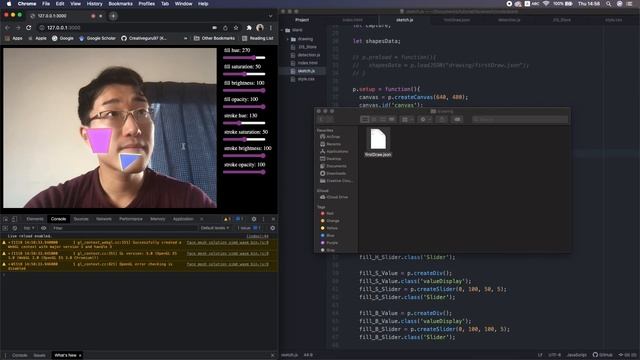Screen dimensions: 640x360
Task: Click the pink quadrilateral on canvas
Action: (x=99, y=140)
